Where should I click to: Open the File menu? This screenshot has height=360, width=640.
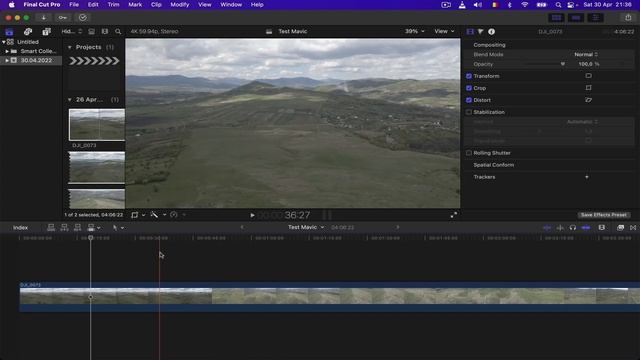(x=74, y=4)
